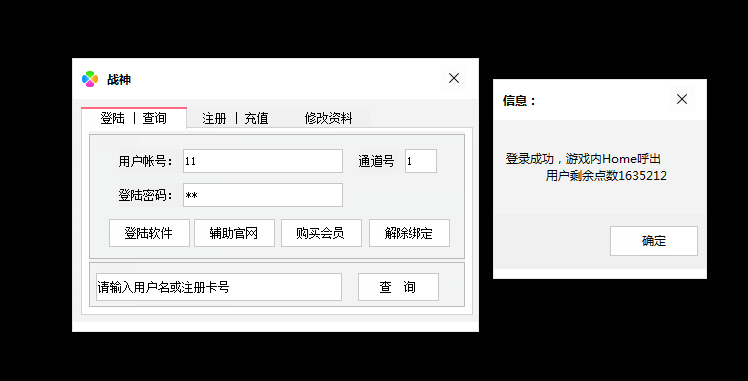Click the 登录成功 message text

pyautogui.click(x=583, y=159)
